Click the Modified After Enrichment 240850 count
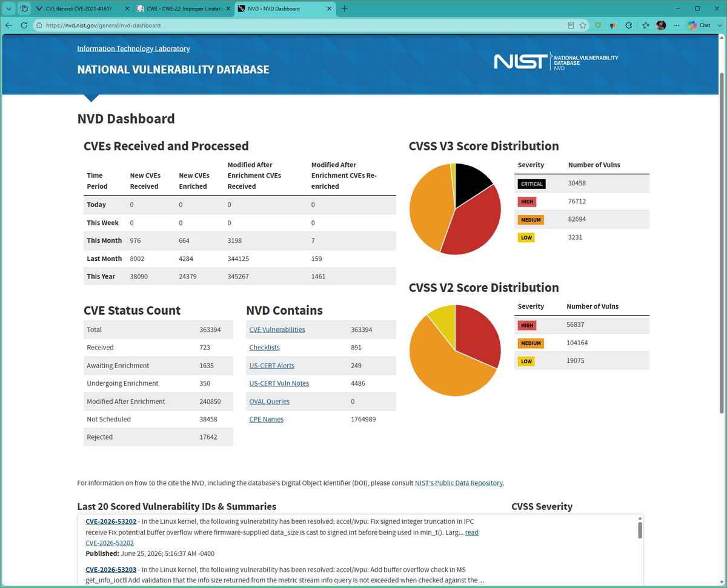The image size is (727, 588). point(210,401)
